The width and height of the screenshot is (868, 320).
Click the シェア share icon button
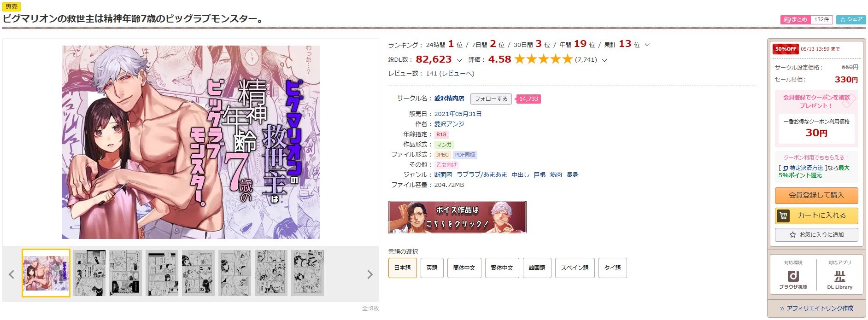coord(851,19)
